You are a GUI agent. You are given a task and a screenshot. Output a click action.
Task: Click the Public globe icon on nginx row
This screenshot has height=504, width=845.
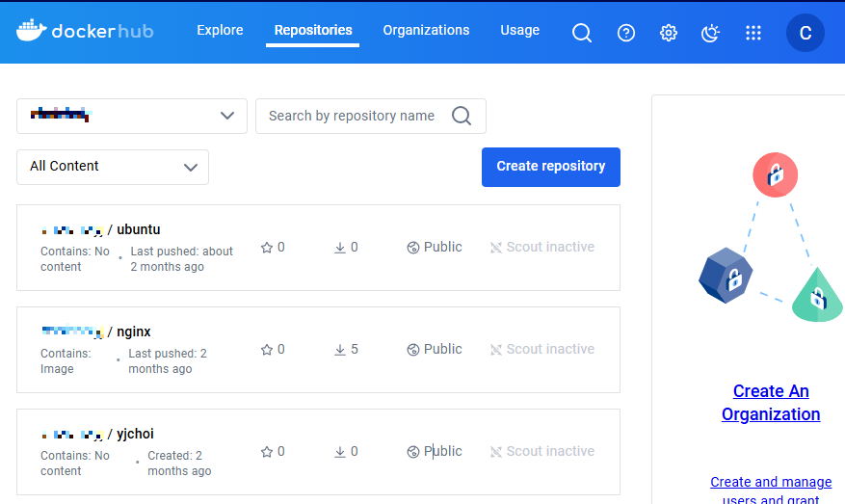pos(412,350)
